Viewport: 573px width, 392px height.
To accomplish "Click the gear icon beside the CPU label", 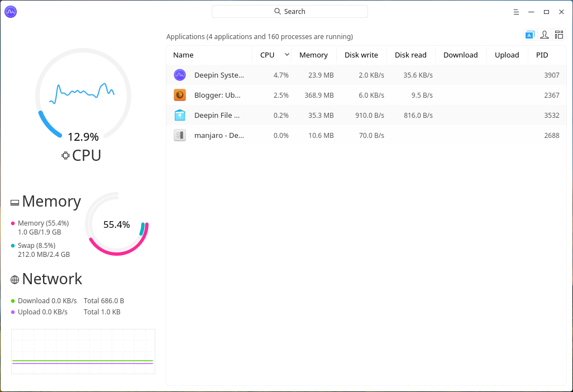I will pyautogui.click(x=65, y=155).
